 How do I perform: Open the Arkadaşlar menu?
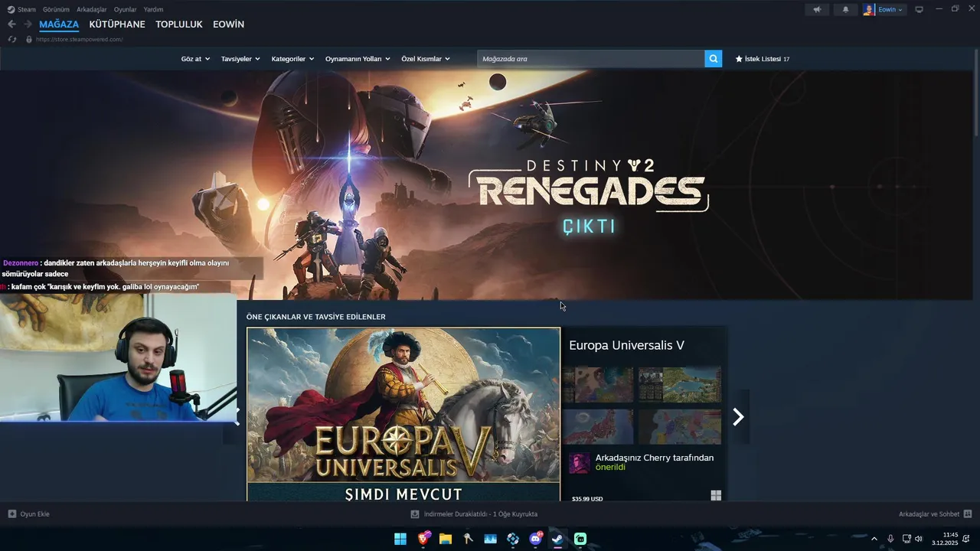[x=92, y=9]
